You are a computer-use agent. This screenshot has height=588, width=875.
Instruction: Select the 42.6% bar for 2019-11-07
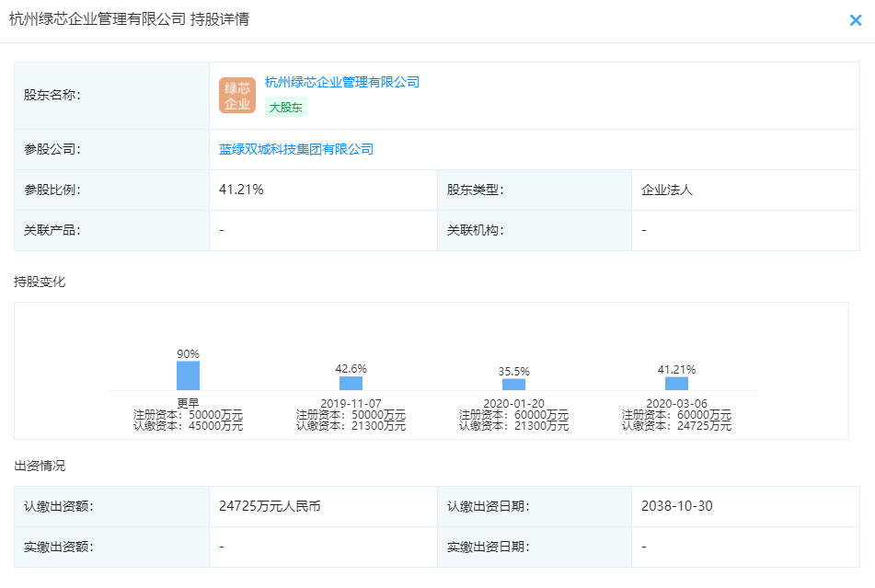(x=351, y=384)
